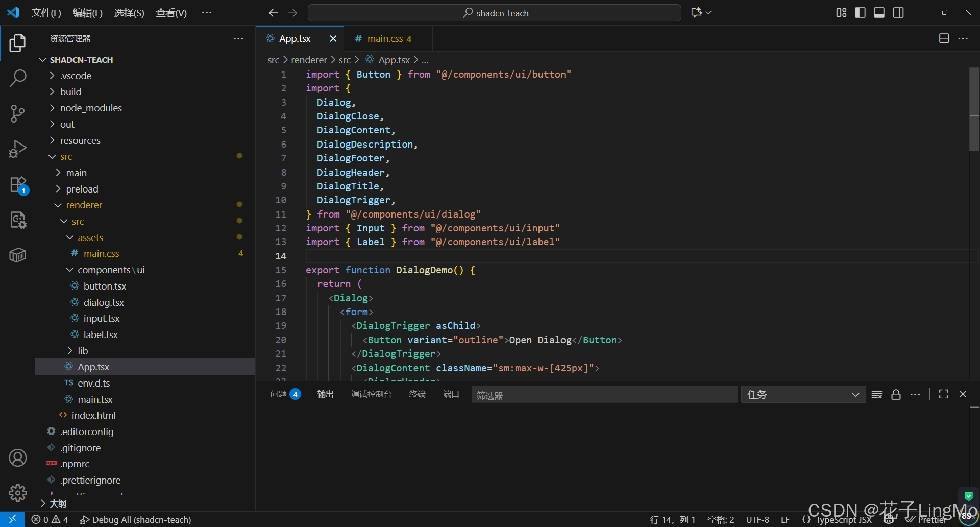
Task: Expand the resources folder
Action: (145, 140)
